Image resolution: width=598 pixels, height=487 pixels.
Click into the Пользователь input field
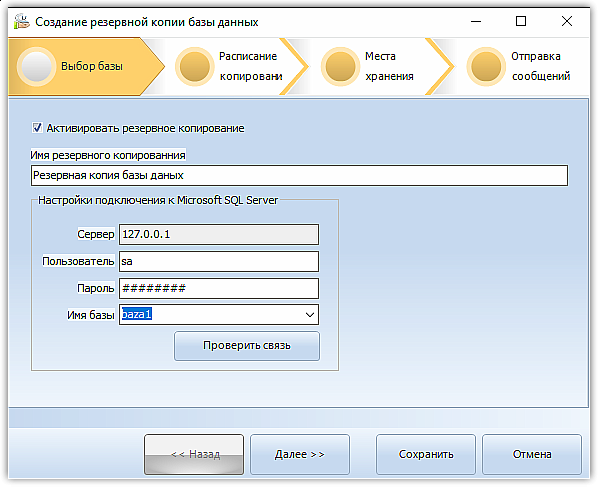(x=219, y=261)
